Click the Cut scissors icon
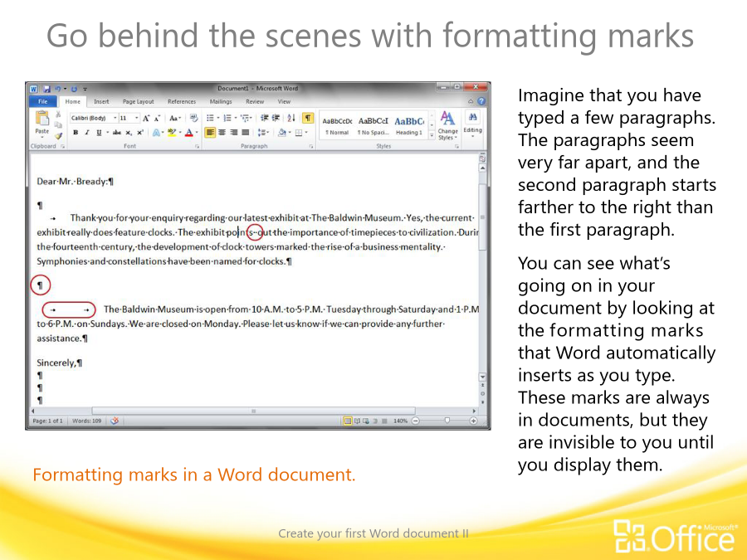The image size is (747, 560). (58, 114)
